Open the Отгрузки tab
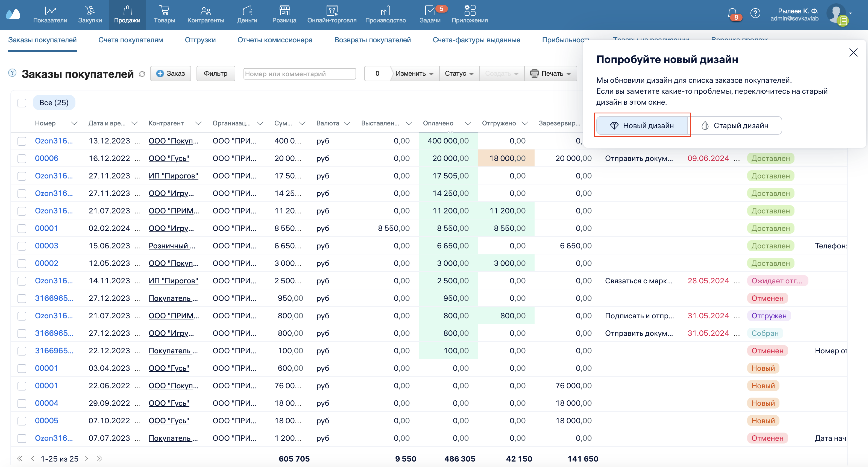The image size is (868, 467). [x=200, y=40]
